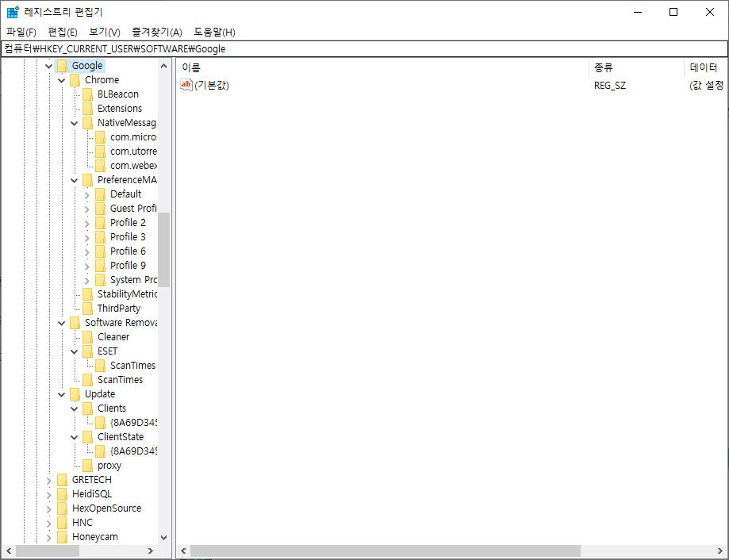Select the com.microsoft folder icon

100,137
